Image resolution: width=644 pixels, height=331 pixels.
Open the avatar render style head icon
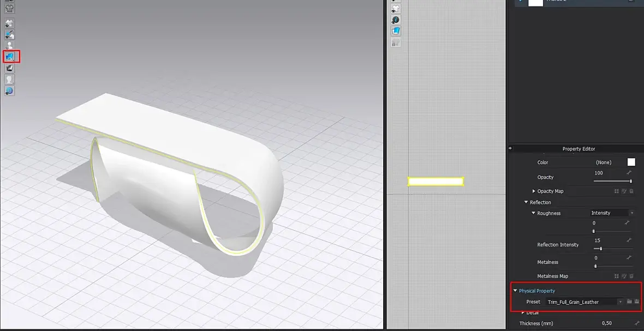[x=9, y=79]
